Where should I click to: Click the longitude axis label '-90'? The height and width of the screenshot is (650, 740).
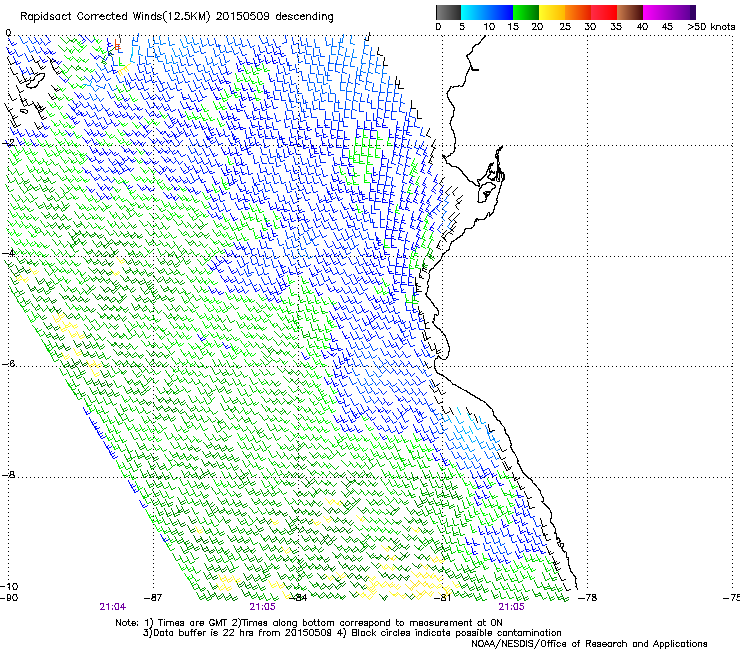(x=9, y=598)
